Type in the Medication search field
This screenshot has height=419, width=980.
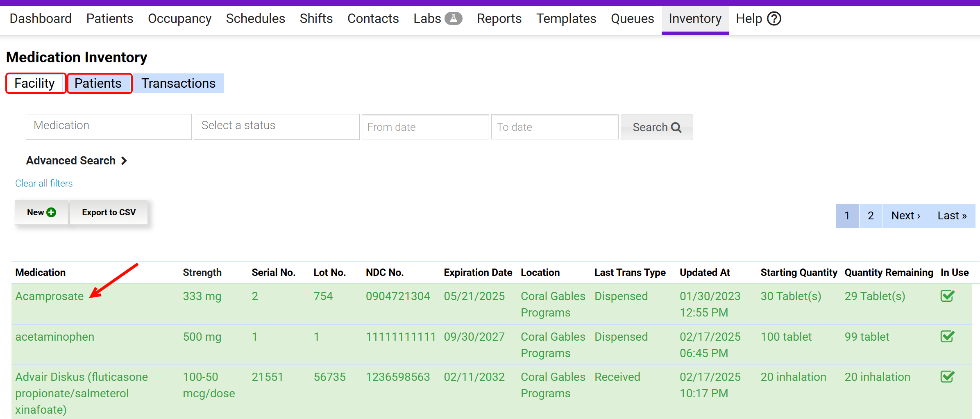109,127
